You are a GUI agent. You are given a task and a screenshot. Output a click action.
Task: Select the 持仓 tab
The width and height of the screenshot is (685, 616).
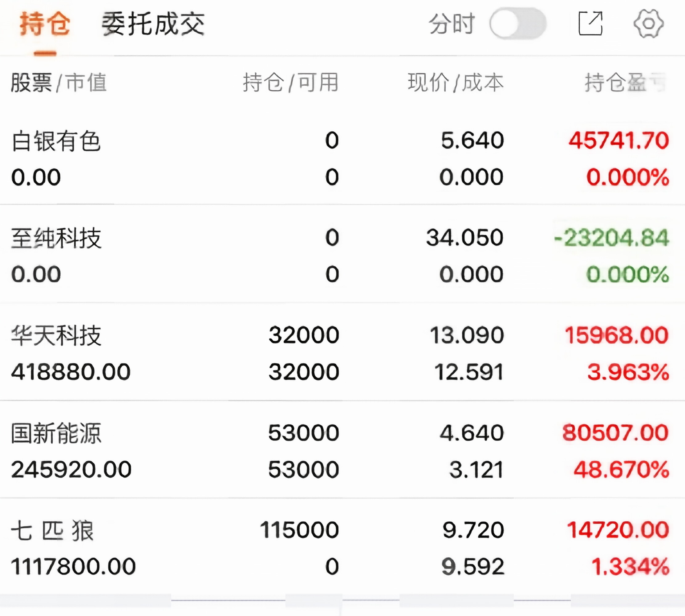[x=45, y=24]
